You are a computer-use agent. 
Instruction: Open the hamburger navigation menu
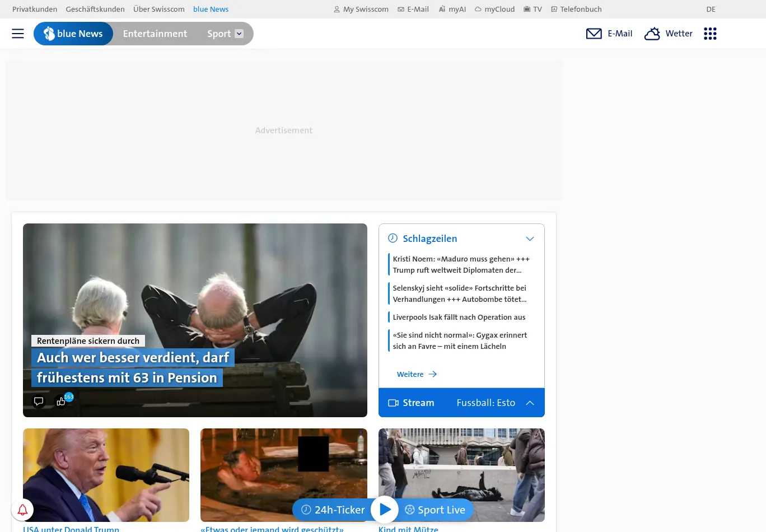pos(17,34)
